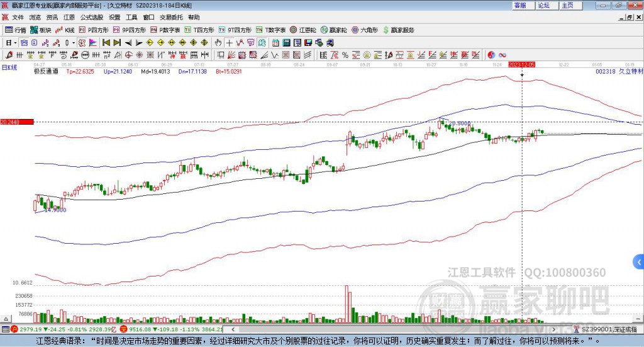Expand the candlestick style dropdown arrow
This screenshot has width=644, height=347.
74,43
